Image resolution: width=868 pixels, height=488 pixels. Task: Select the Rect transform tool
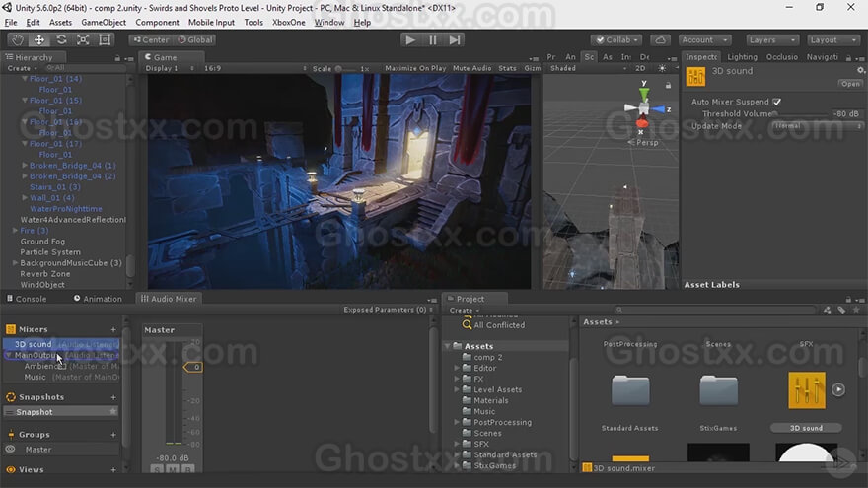tap(105, 39)
